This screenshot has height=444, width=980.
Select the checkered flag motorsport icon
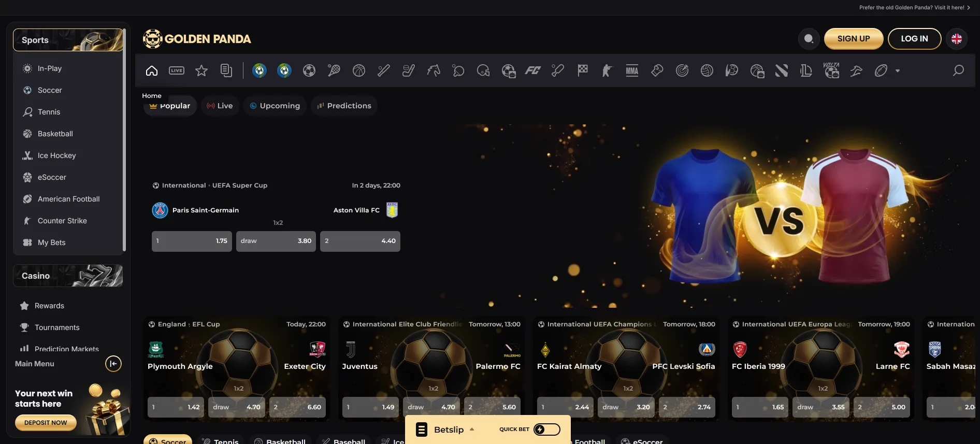point(583,70)
